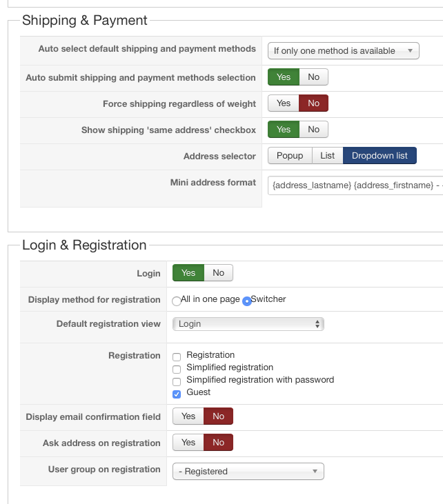Viewport: 443px width, 504px height.
Task: Click the Mini address format field
Action: [x=355, y=185]
